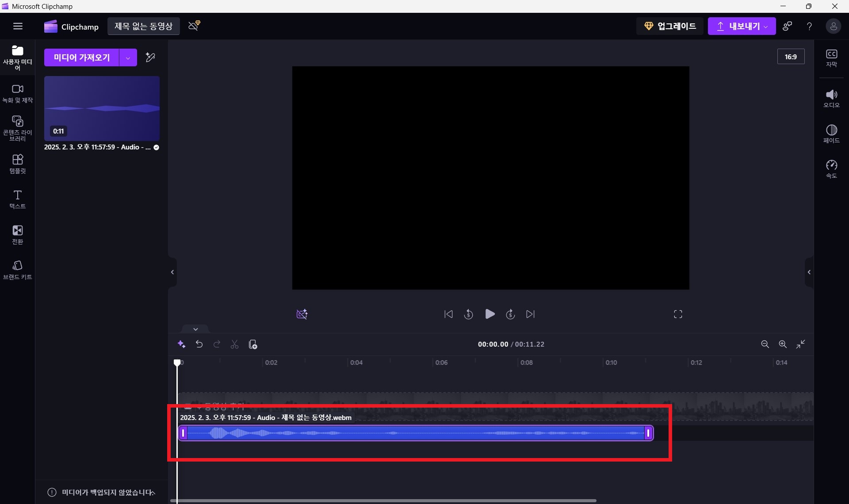The width and height of the screenshot is (849, 504).
Task: Open the help question mark icon
Action: (x=809, y=26)
